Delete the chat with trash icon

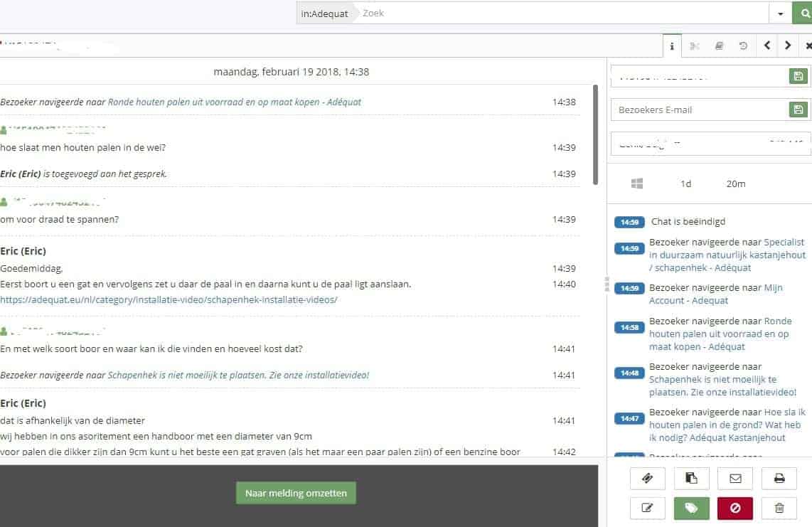point(779,508)
